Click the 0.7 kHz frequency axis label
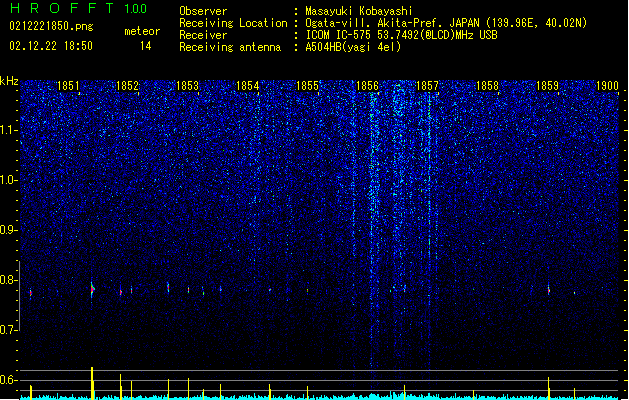Viewport: 629px width, 400px height. coord(8,330)
